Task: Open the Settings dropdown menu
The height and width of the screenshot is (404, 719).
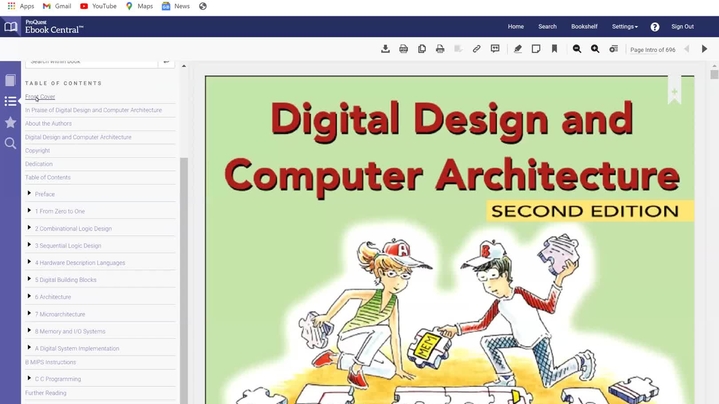Action: click(624, 27)
